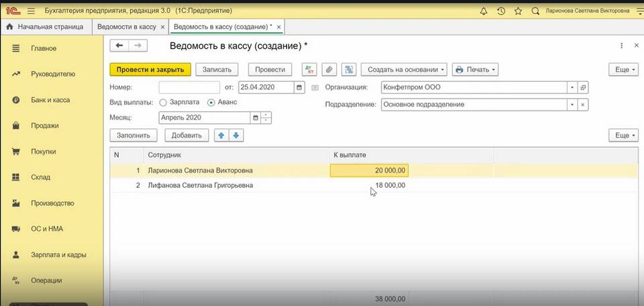Click the paperclip attachments icon
Screen dimensions: 644x306
[329, 70]
